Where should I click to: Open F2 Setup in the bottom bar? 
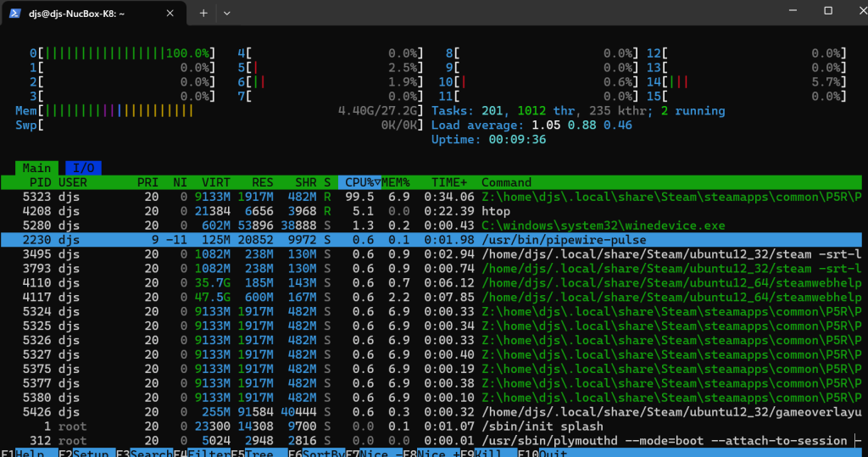coord(86,452)
